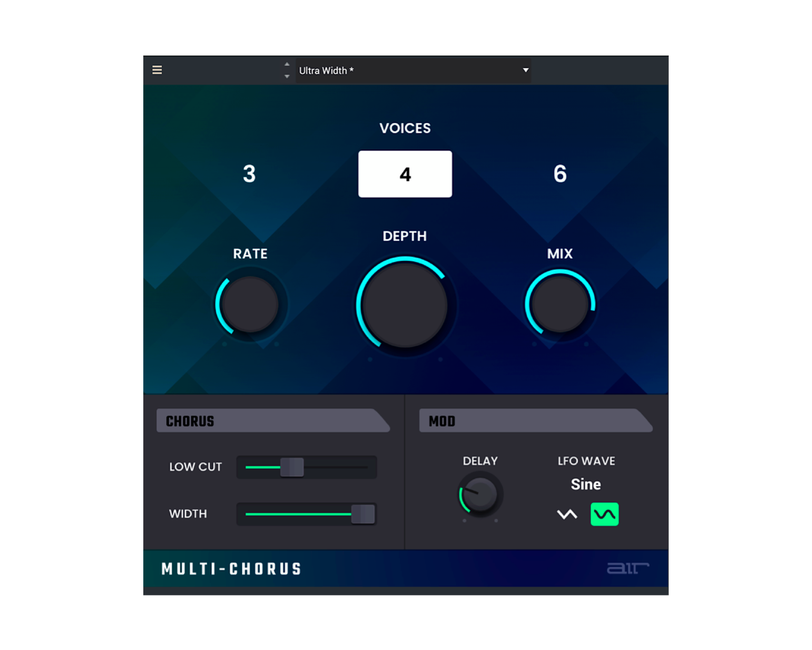The width and height of the screenshot is (812, 650).
Task: Set voices to 3
Action: pyautogui.click(x=249, y=174)
